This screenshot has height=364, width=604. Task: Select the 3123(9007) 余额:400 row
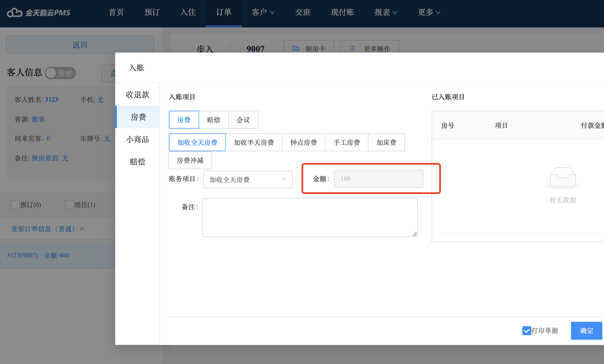point(58,255)
